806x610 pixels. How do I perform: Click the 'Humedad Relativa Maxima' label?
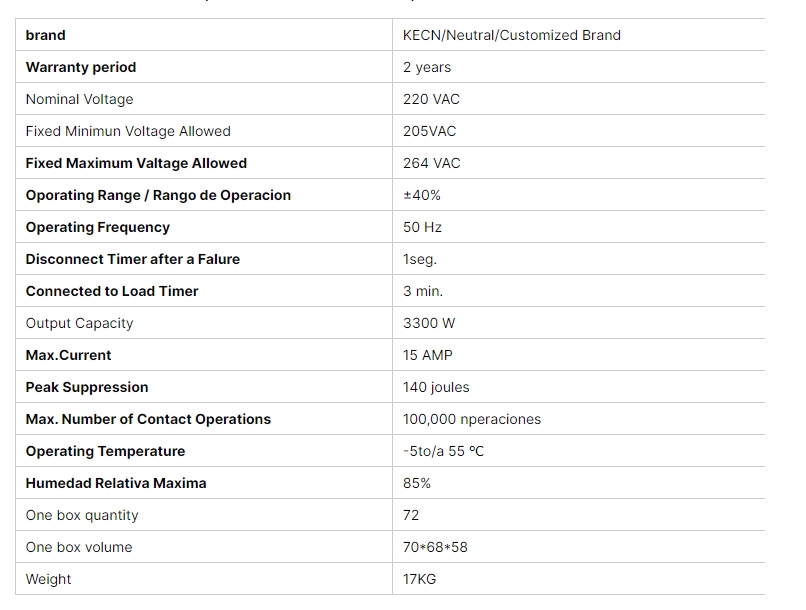click(116, 483)
